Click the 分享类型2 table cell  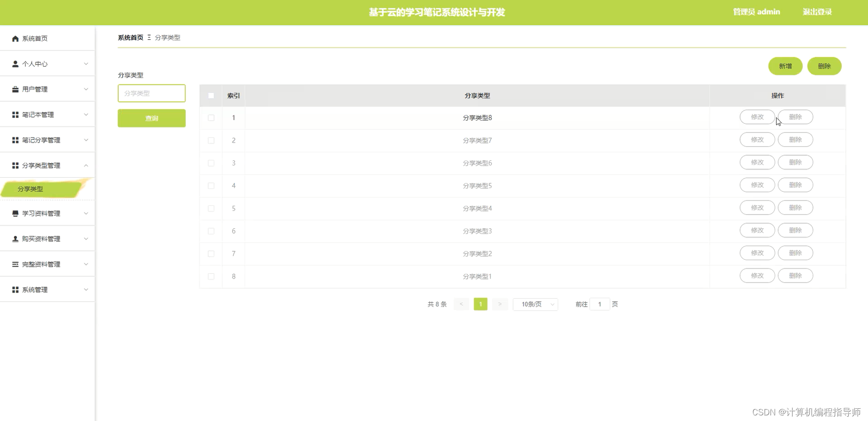[477, 254]
